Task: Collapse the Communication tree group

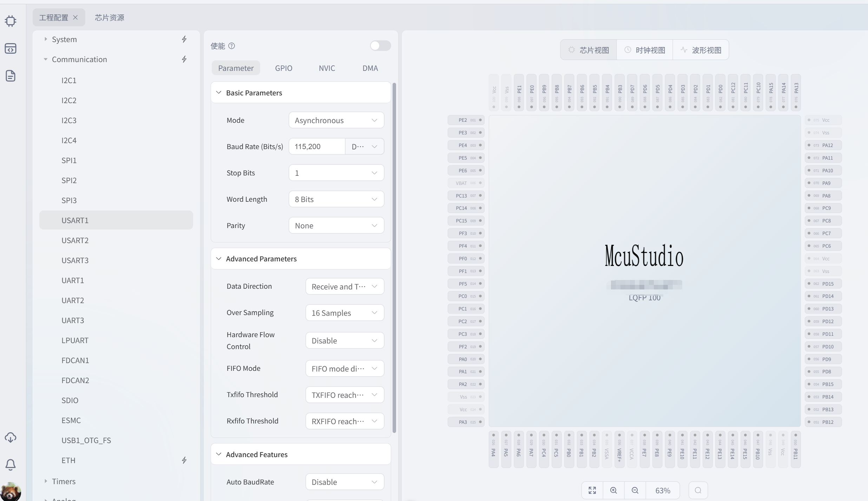Action: tap(46, 59)
